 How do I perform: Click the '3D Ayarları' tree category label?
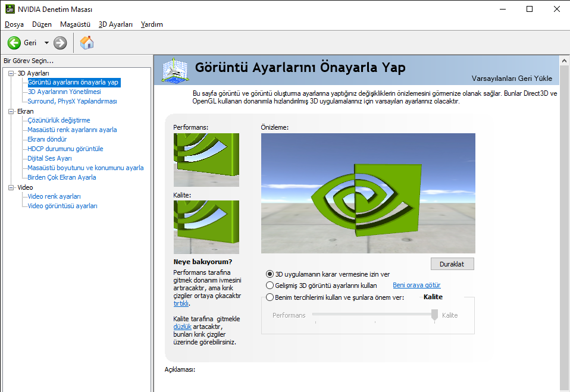coord(33,73)
